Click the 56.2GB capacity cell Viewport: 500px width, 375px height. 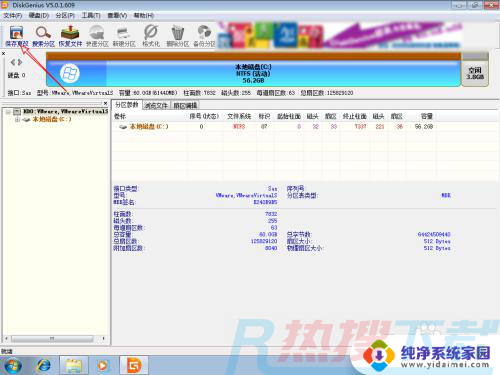pyautogui.click(x=424, y=127)
